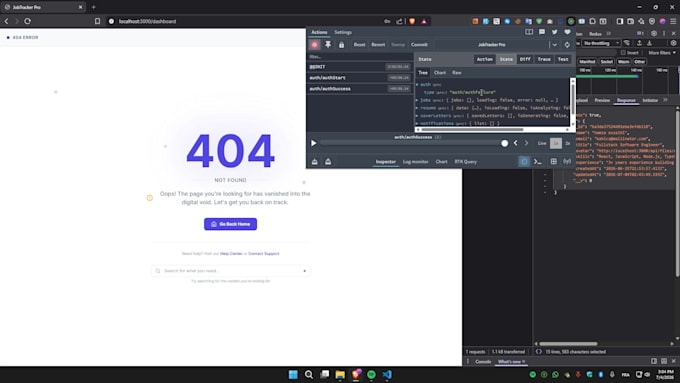The width and height of the screenshot is (680, 383).
Task: Switch to the Diff inspector tab
Action: pos(525,59)
